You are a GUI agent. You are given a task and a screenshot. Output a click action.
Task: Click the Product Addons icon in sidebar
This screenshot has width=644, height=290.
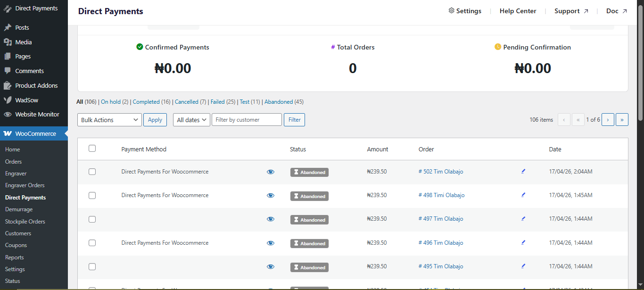8,85
